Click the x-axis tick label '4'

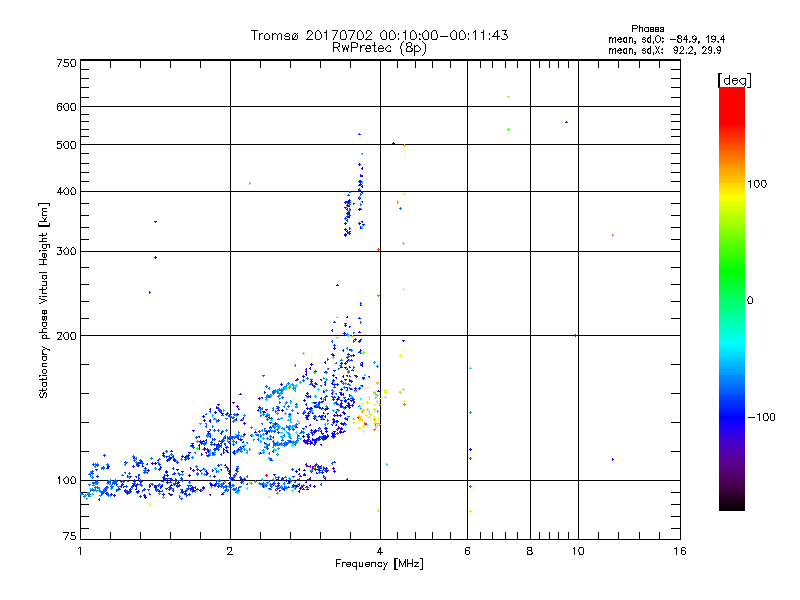coord(380,551)
